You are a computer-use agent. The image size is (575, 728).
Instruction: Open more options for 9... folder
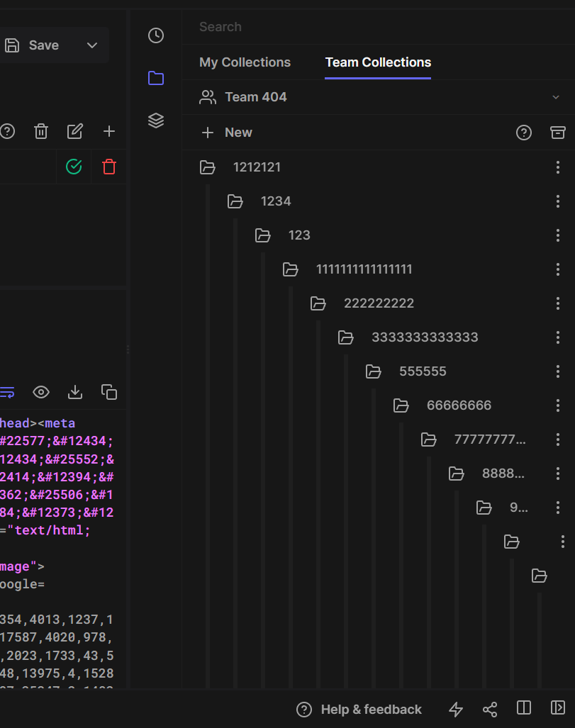pos(558,508)
